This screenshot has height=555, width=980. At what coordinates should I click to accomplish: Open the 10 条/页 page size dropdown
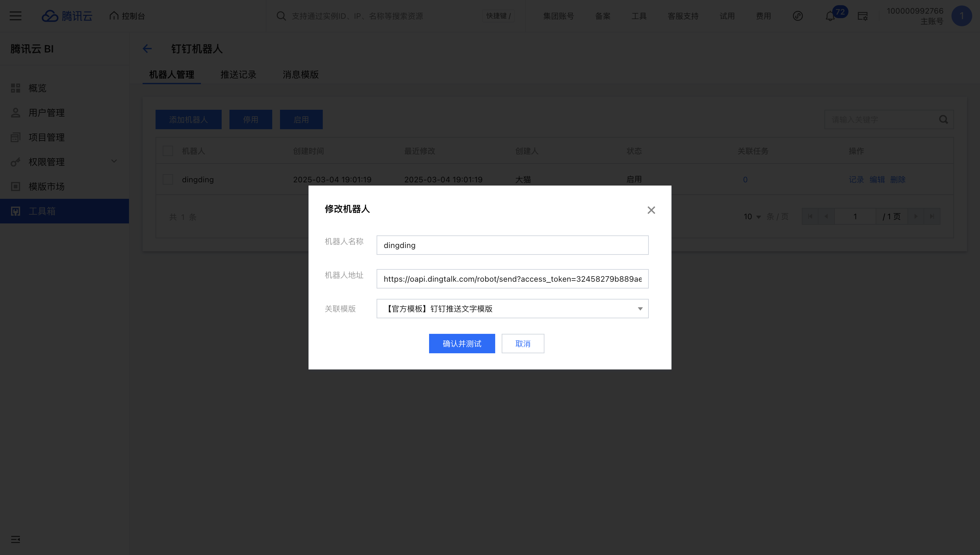[752, 217]
